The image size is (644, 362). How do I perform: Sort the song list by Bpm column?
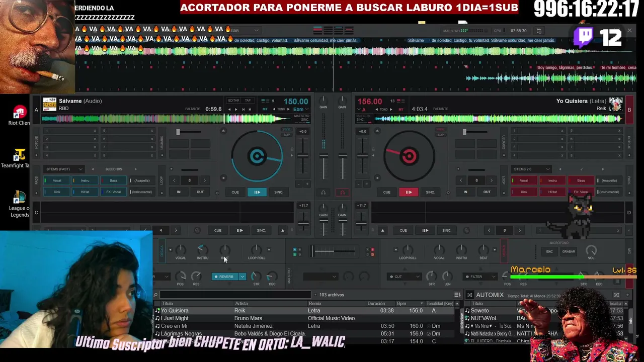point(409,304)
